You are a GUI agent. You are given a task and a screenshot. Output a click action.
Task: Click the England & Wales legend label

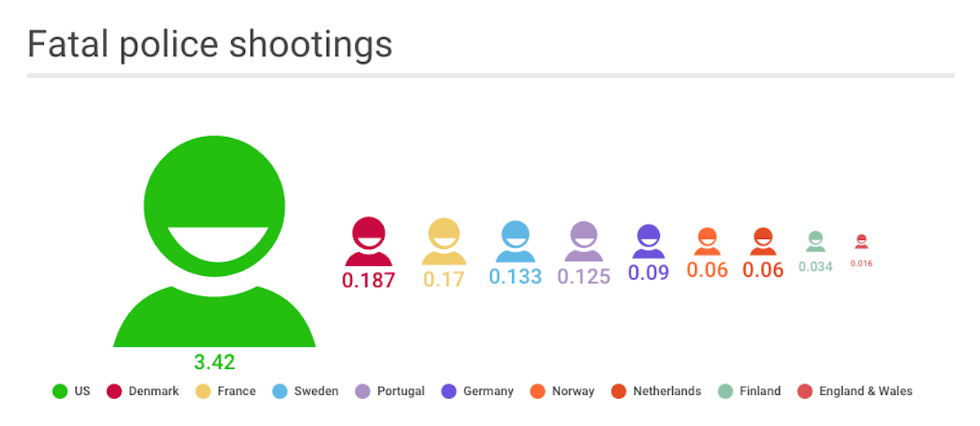pos(866,392)
